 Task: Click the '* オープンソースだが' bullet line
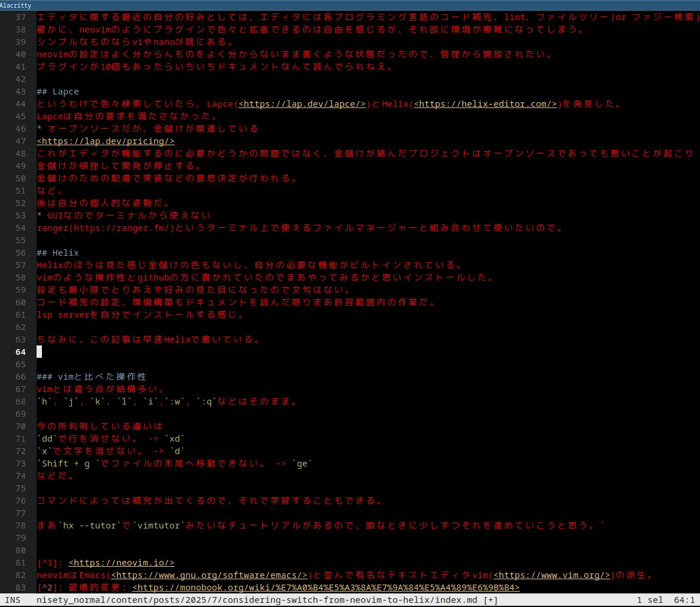click(x=148, y=129)
